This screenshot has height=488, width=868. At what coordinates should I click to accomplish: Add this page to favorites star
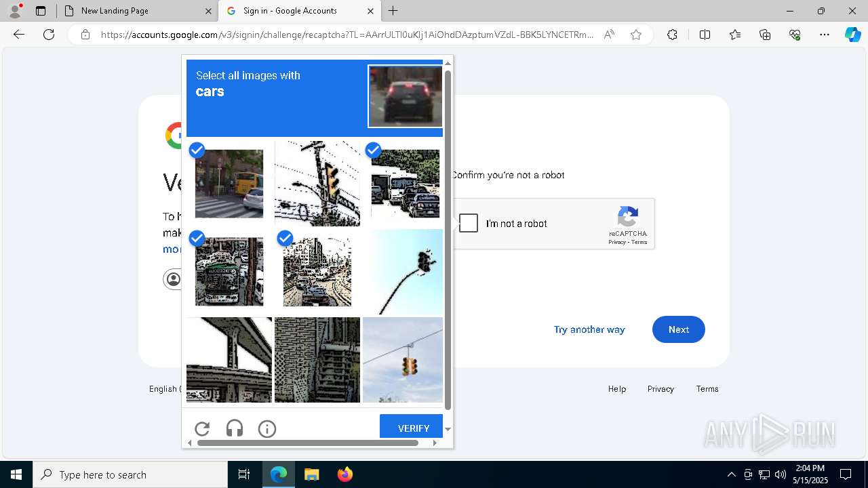tap(636, 35)
